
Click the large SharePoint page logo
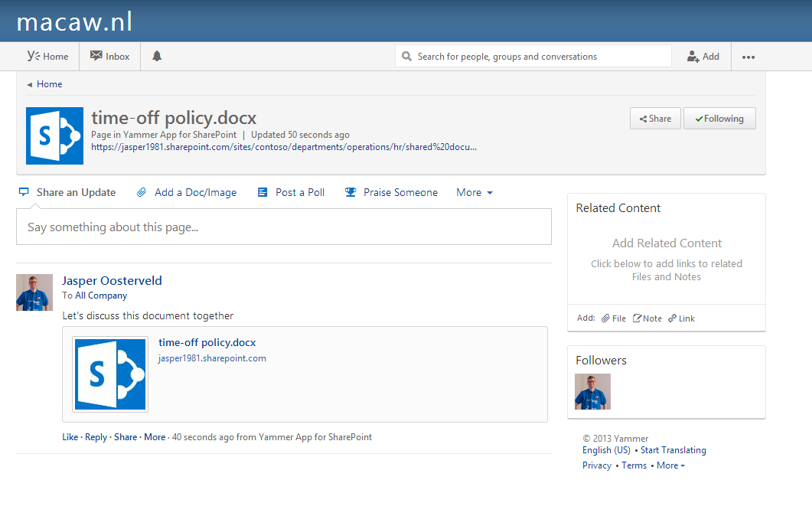click(54, 136)
